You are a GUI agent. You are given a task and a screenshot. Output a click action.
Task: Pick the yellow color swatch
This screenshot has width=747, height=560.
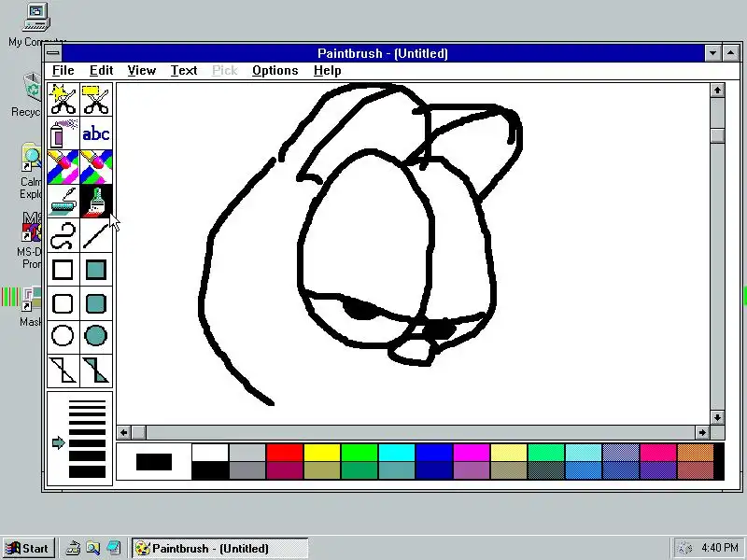click(x=322, y=453)
